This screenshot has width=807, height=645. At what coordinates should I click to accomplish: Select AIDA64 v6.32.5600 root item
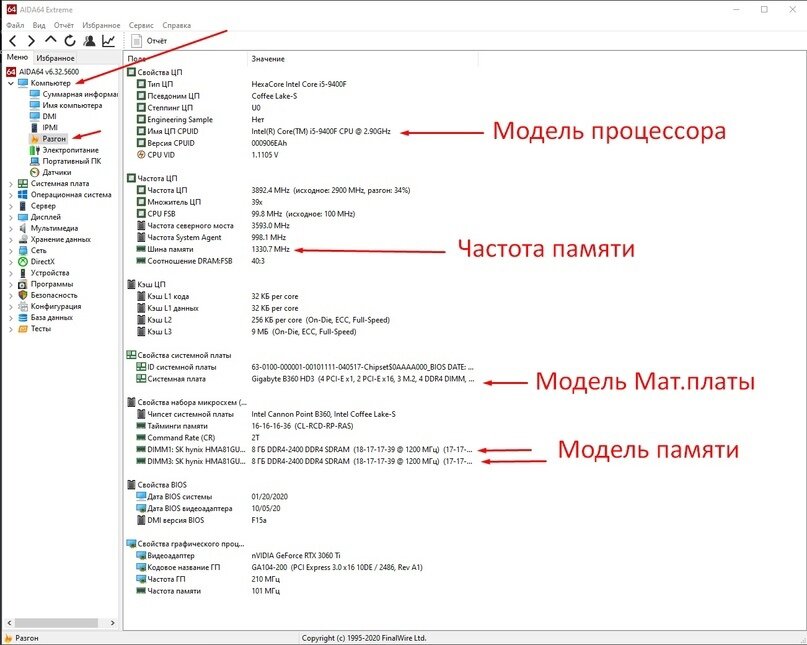click(43, 72)
